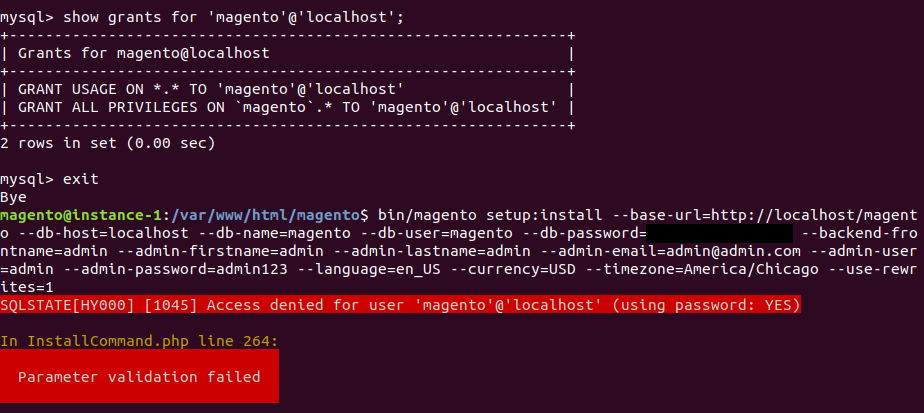This screenshot has height=413, width=924.
Task: Click the 'bin/magento setup:install' command text
Action: [x=474, y=215]
